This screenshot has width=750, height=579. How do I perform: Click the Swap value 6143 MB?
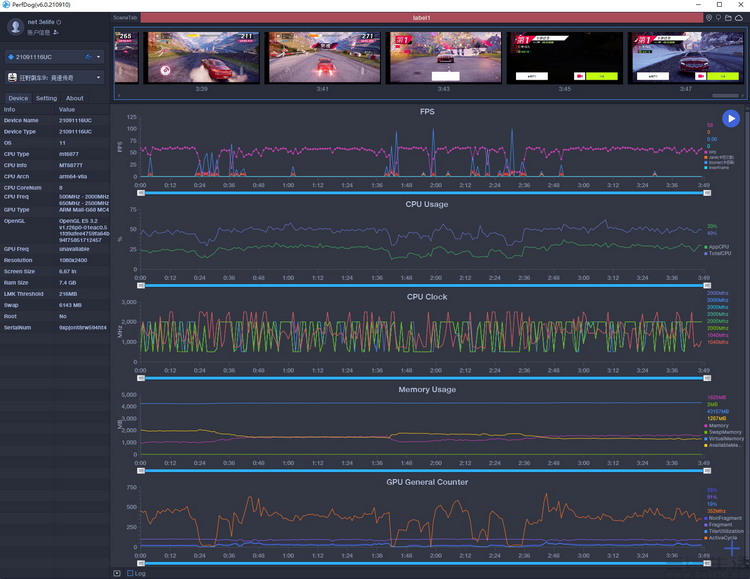pos(70,305)
